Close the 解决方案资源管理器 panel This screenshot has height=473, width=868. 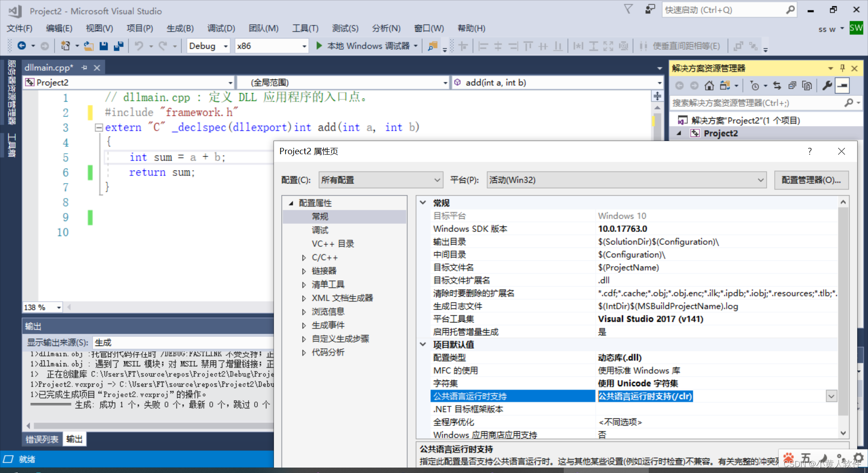coord(854,68)
